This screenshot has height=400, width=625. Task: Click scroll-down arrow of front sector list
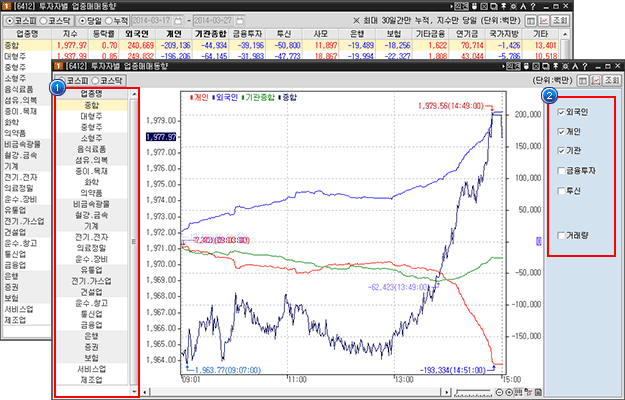coord(134,391)
